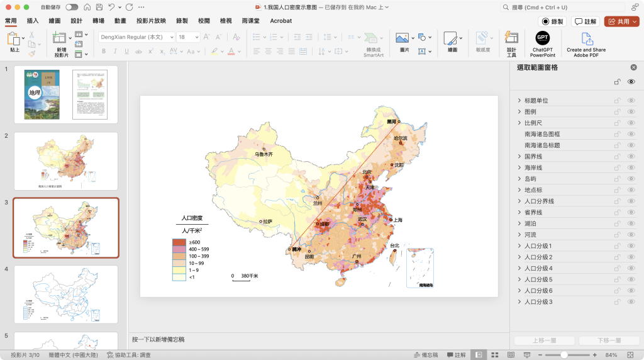Hide the 图例 layer with its eye icon
Image resolution: width=644 pixels, height=360 pixels.
[631, 111]
